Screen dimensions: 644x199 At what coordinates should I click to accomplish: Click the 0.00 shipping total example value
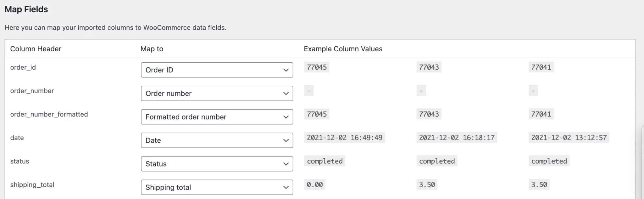pyautogui.click(x=315, y=185)
